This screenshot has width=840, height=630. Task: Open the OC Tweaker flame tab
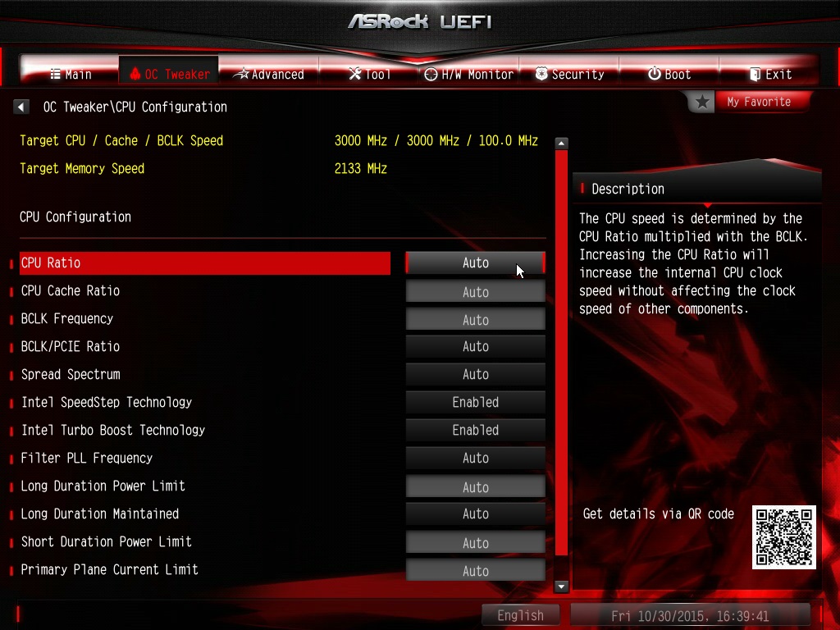coord(169,74)
